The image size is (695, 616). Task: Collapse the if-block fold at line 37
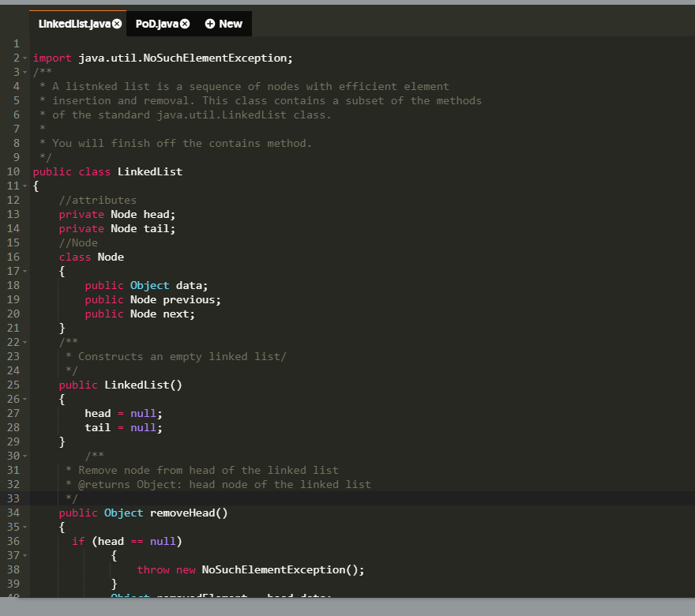[x=24, y=556]
